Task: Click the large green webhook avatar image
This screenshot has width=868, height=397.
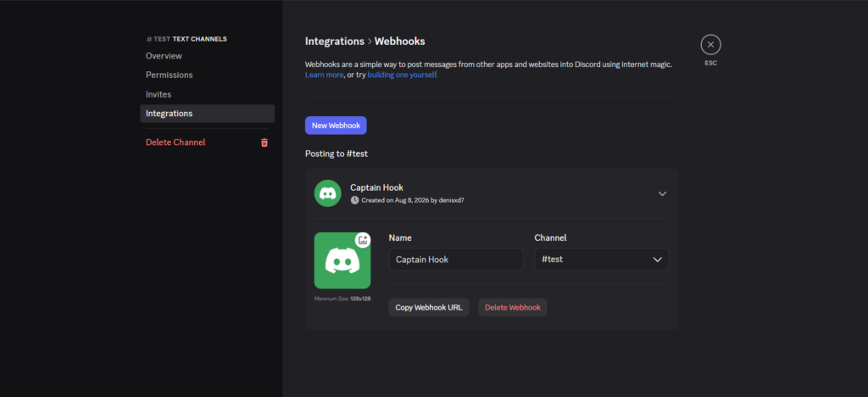Action: click(342, 260)
